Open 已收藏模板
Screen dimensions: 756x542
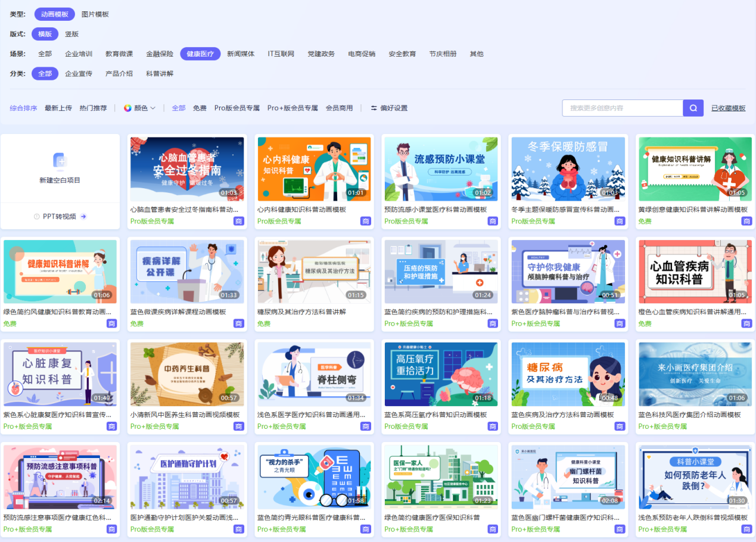727,108
